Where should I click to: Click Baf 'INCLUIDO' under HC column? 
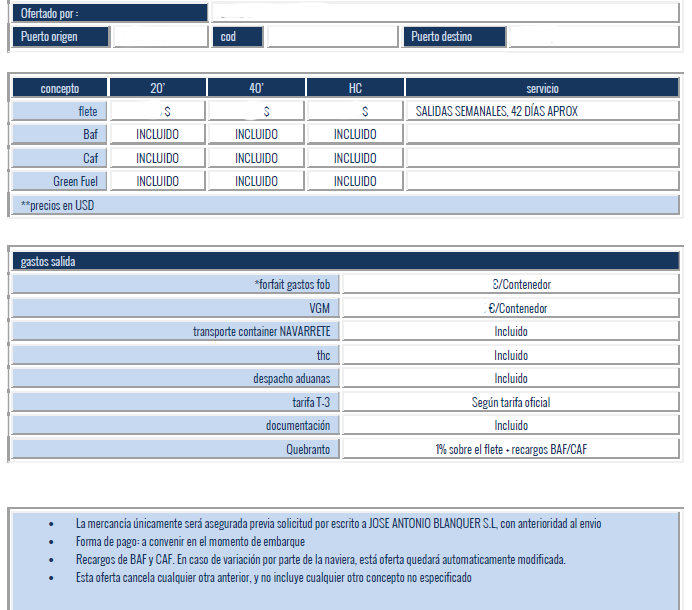(355, 134)
